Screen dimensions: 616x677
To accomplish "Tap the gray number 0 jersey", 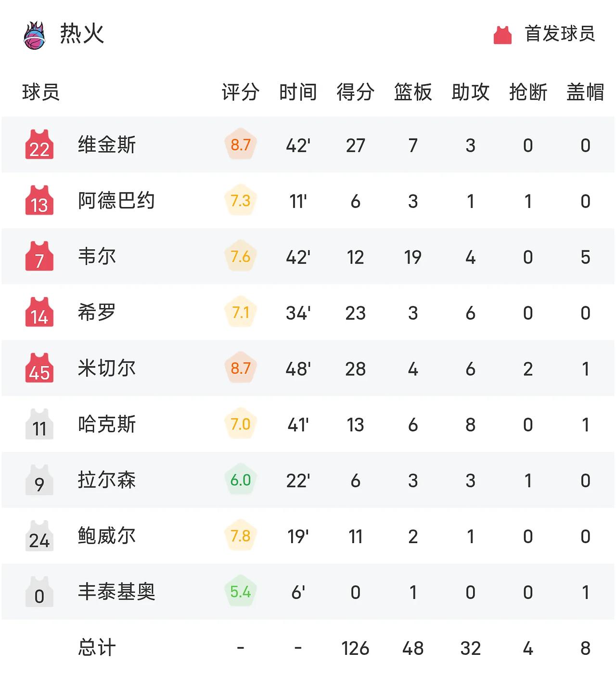I will tap(39, 591).
